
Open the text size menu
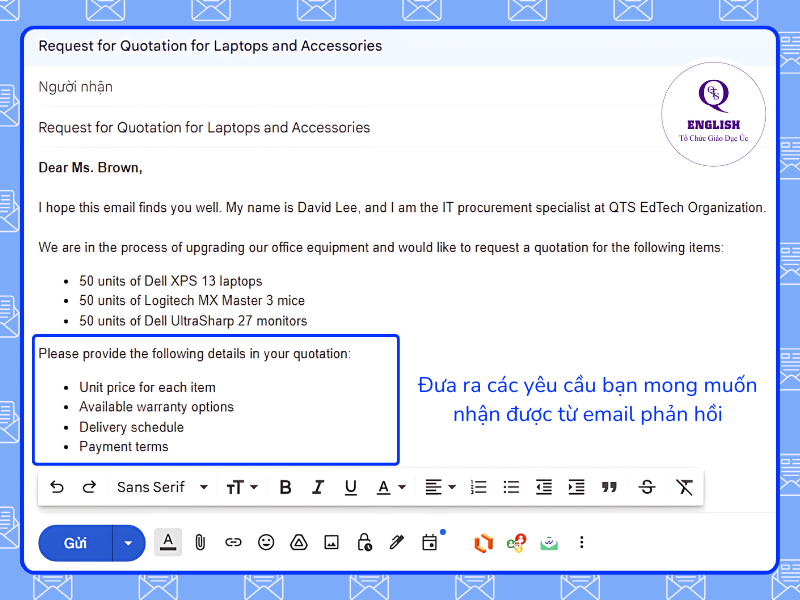(242, 487)
